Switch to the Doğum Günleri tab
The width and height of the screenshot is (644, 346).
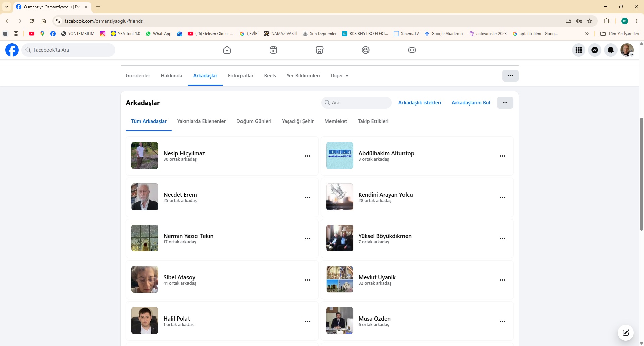pyautogui.click(x=254, y=121)
